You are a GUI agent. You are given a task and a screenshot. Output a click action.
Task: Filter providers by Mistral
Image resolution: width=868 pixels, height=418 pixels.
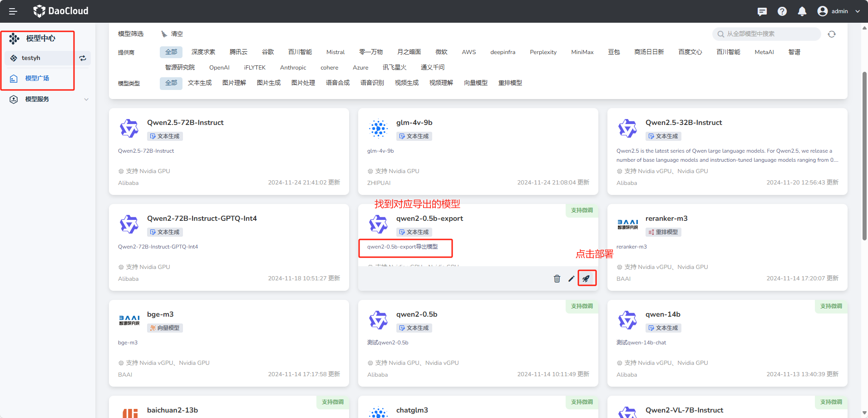click(335, 52)
